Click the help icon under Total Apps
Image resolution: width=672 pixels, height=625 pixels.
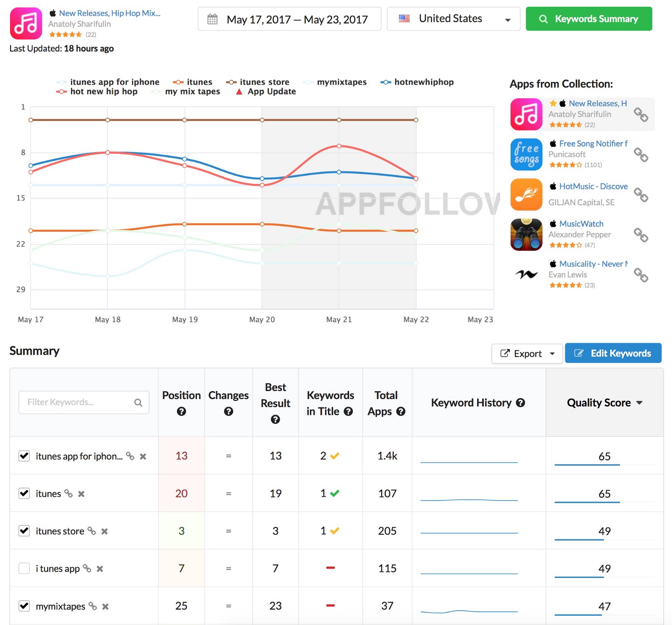click(401, 412)
